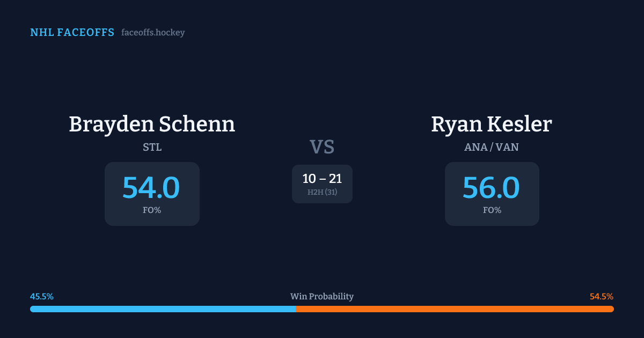Click the Win Probability heading
This screenshot has width=644, height=338.
pyautogui.click(x=322, y=297)
